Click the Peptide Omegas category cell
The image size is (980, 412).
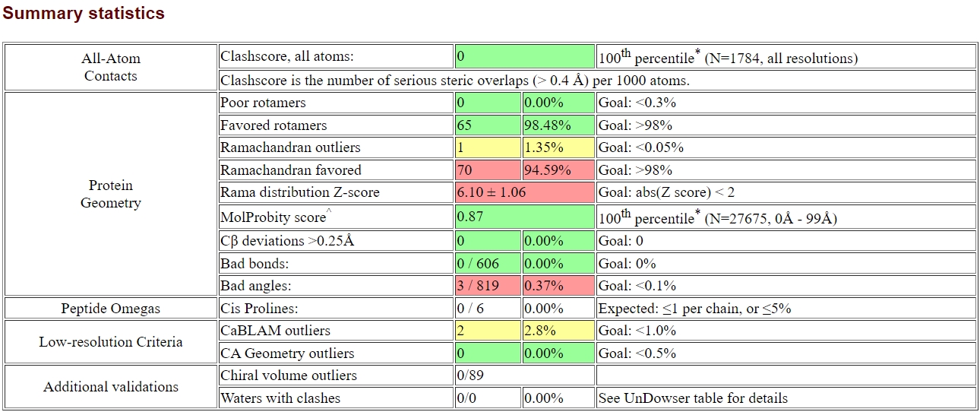tap(111, 309)
